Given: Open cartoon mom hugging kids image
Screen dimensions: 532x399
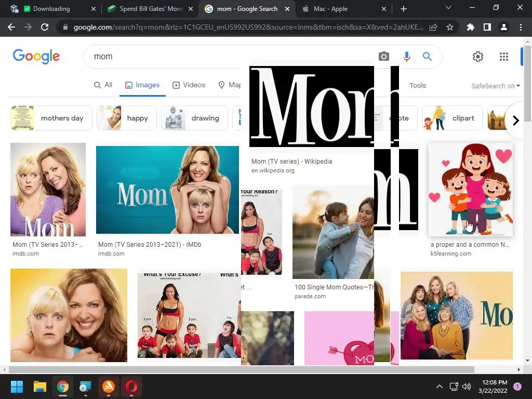Looking at the screenshot, I should point(471,189).
